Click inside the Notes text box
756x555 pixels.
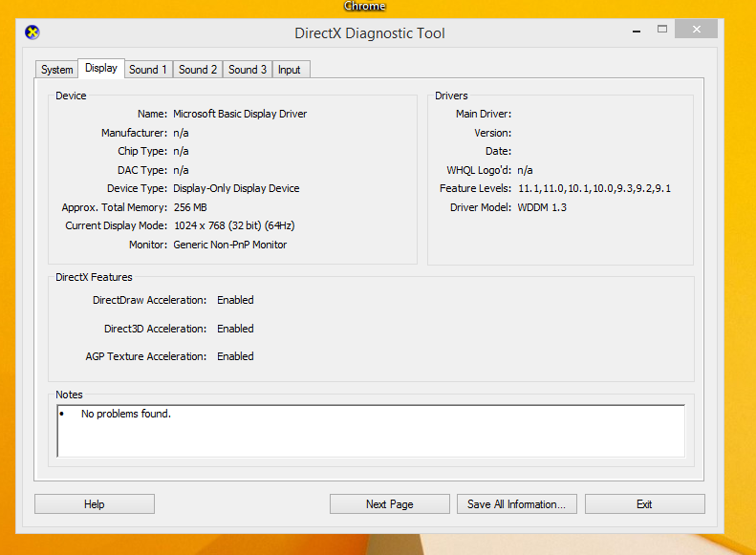pyautogui.click(x=371, y=431)
